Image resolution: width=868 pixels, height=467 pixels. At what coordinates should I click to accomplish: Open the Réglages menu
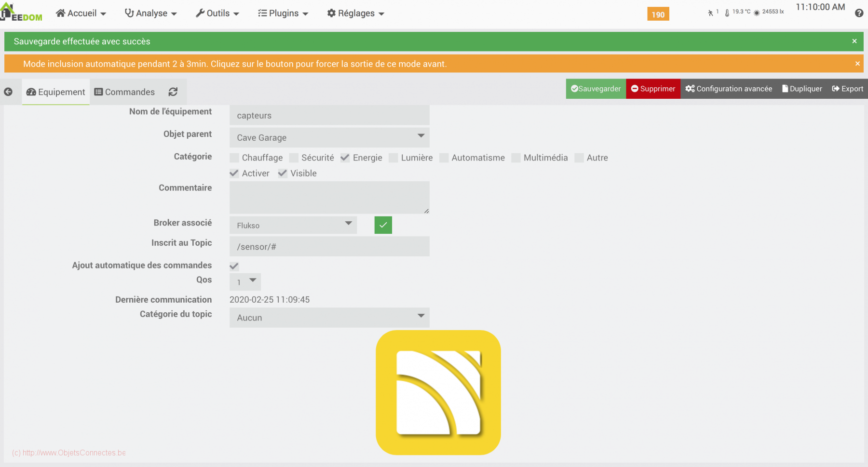tap(356, 13)
